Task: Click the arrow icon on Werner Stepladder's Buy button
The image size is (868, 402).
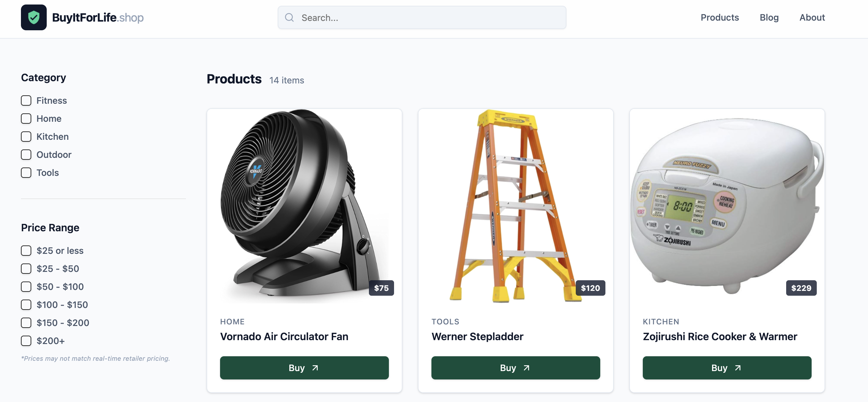Action: [527, 368]
